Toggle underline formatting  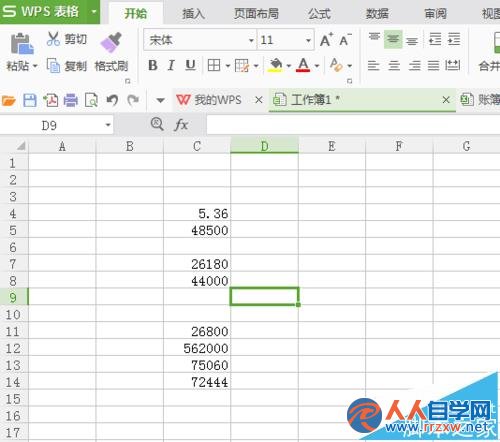(190, 65)
